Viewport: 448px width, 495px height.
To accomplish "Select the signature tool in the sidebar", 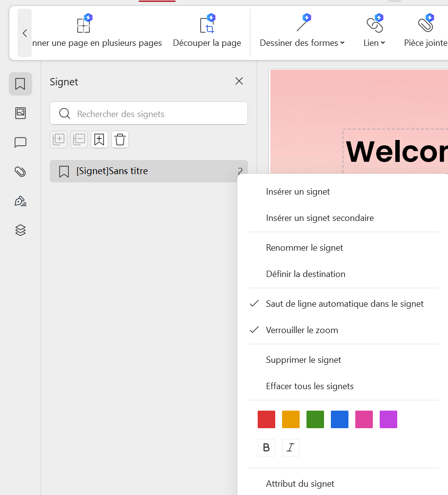I will pyautogui.click(x=20, y=201).
